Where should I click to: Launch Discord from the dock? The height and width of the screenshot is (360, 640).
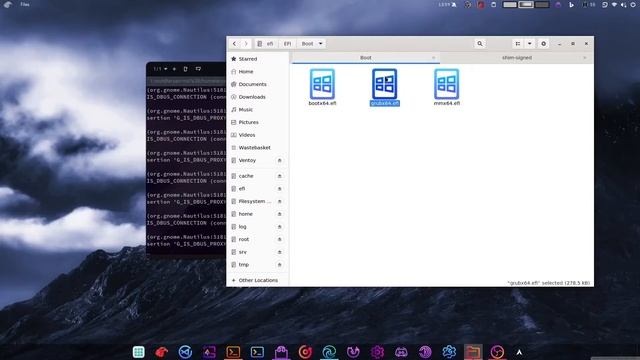coord(401,351)
